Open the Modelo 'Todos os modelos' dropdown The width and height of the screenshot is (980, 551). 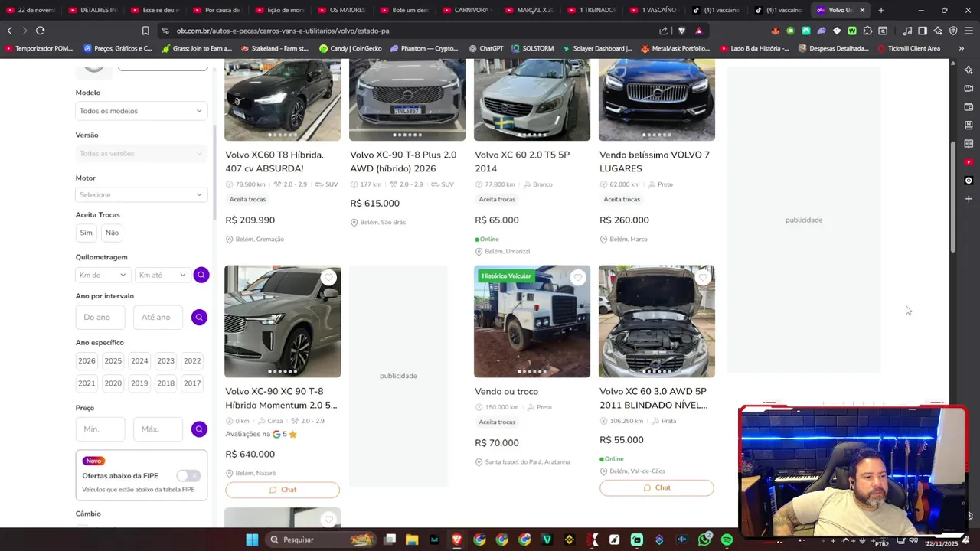click(142, 111)
